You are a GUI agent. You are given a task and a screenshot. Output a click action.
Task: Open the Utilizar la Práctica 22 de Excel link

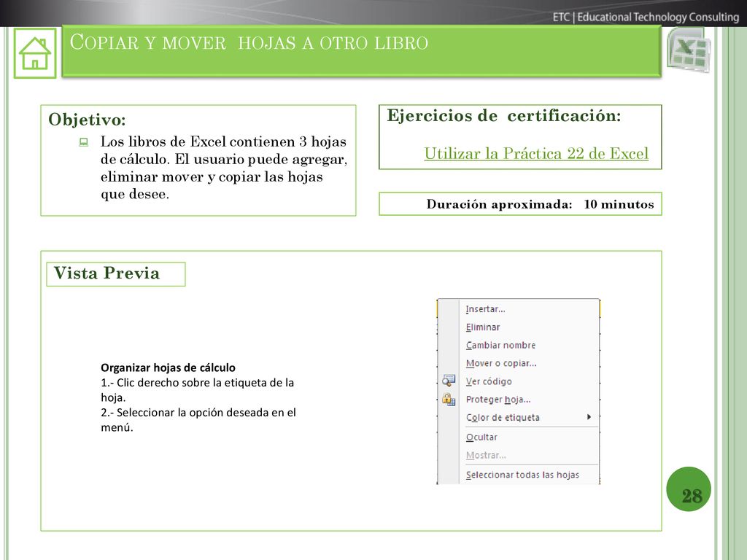[536, 153]
